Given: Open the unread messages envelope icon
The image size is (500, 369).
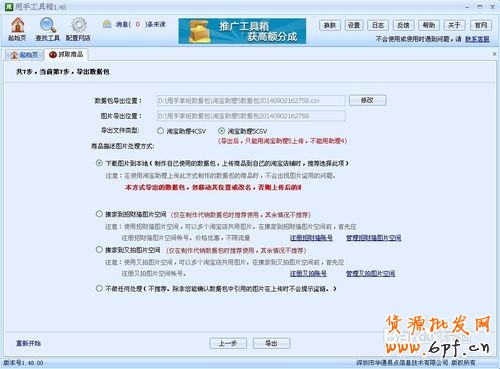Looking at the screenshot, I should [107, 24].
